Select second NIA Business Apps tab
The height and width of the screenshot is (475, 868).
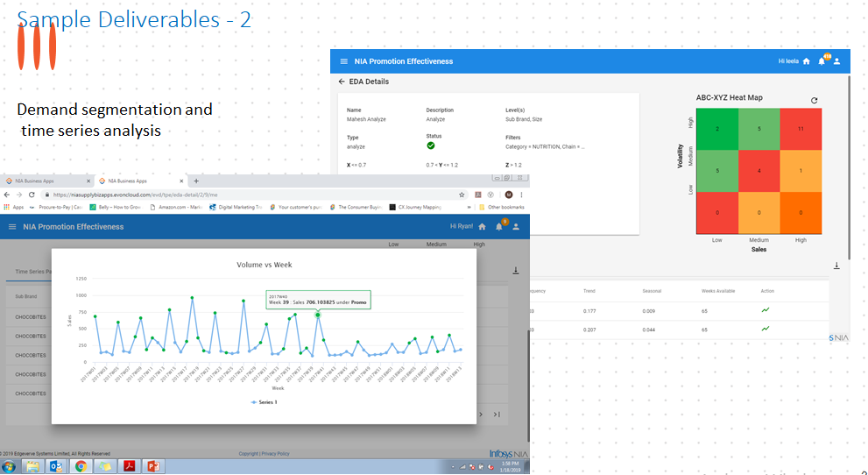pos(139,181)
